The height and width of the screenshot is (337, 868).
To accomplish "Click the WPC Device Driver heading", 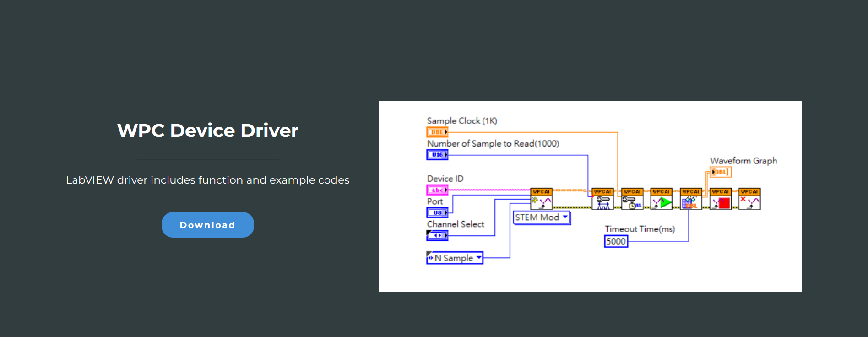I will coord(208,131).
